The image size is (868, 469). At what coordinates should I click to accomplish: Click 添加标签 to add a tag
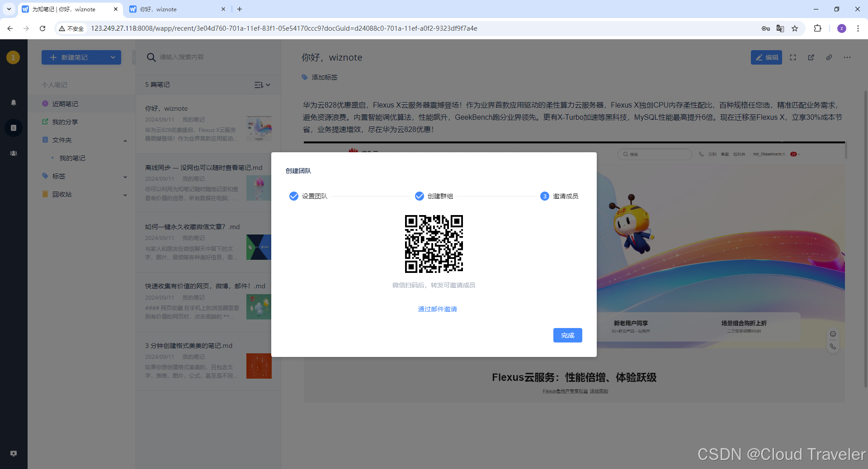click(x=324, y=77)
